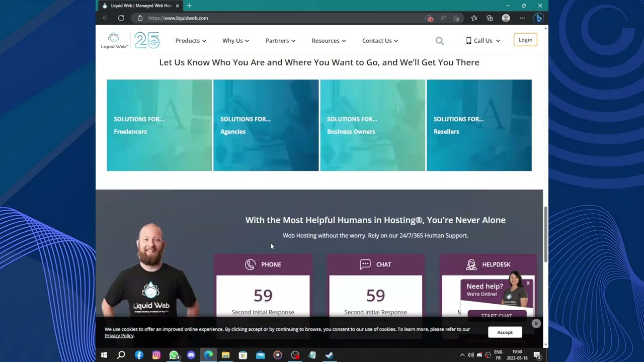This screenshot has height=362, width=644.
Task: Open WhatsApp from the taskbar
Action: click(174, 355)
